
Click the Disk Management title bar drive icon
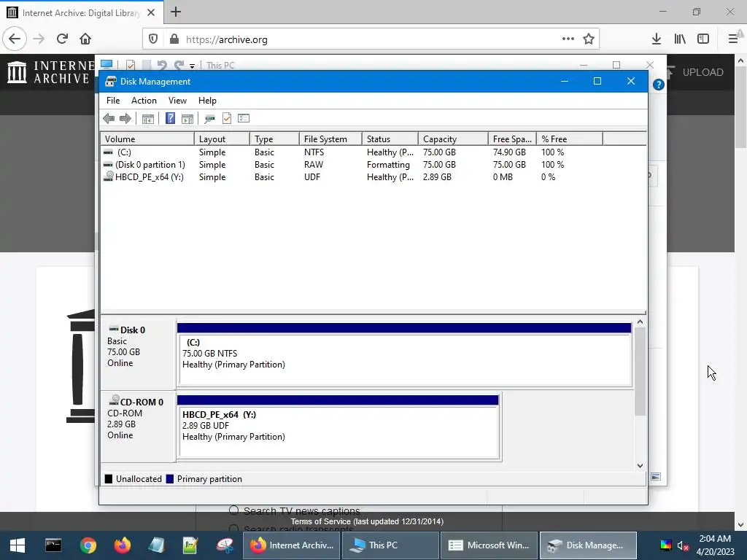(x=111, y=82)
